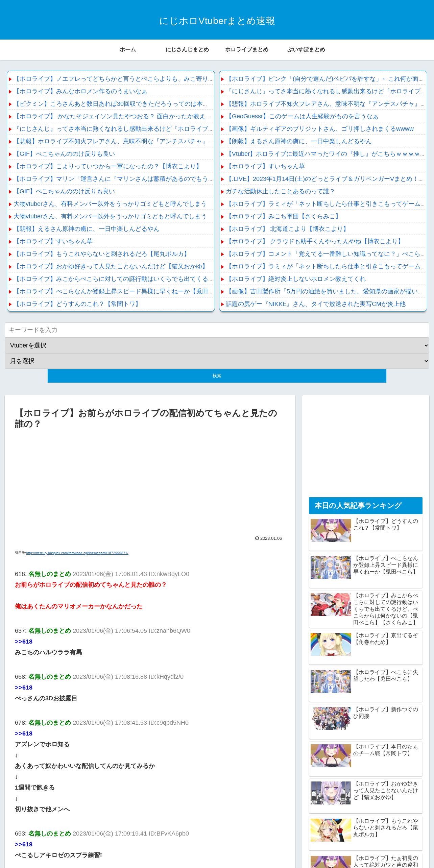
Task: Click the >>618 anchor in post 668
Action: point(24,688)
